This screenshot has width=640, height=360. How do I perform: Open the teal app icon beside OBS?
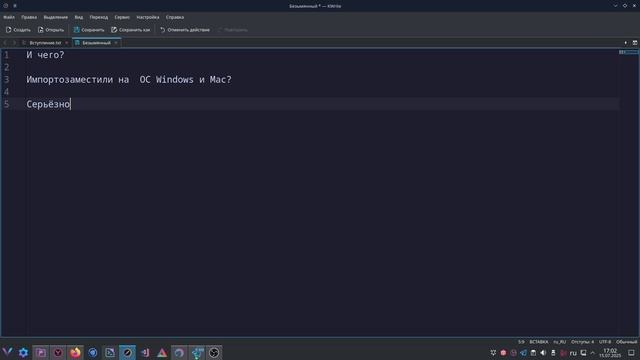click(197, 353)
